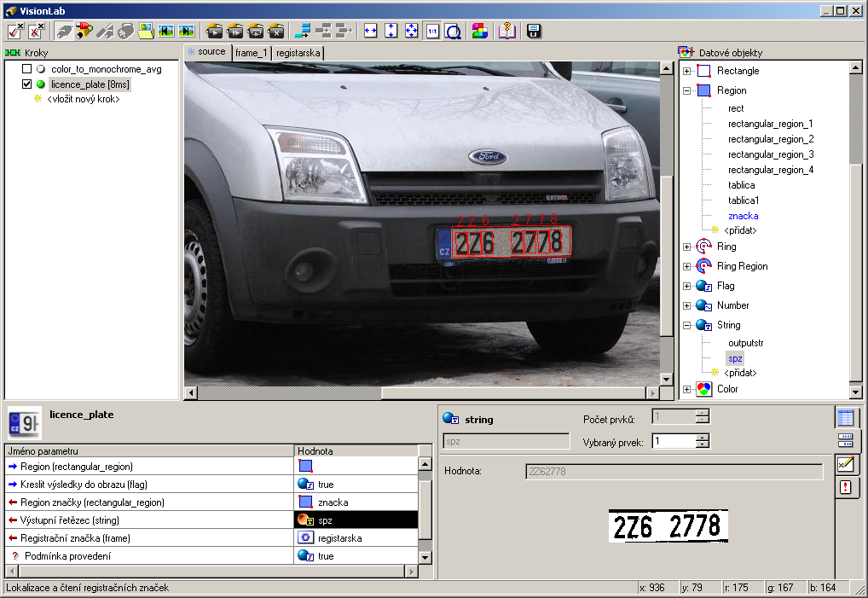Image resolution: width=868 pixels, height=598 pixels.
Task: Increment the 'Vybraný prvek' spinner up arrow
Action: (x=702, y=437)
